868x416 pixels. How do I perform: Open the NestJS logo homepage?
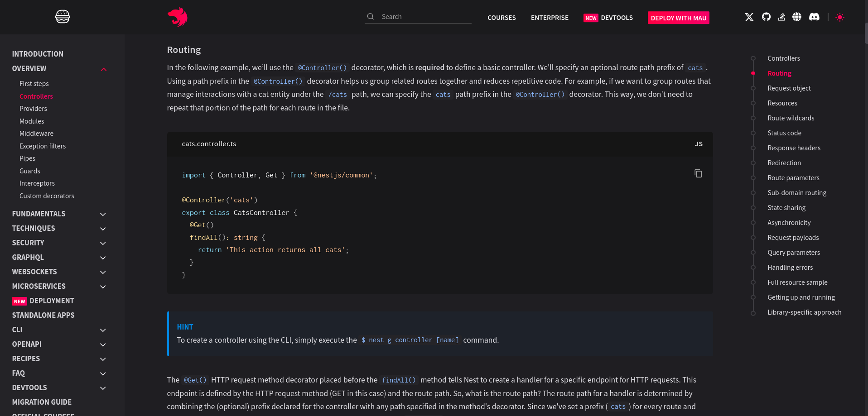[x=177, y=17]
